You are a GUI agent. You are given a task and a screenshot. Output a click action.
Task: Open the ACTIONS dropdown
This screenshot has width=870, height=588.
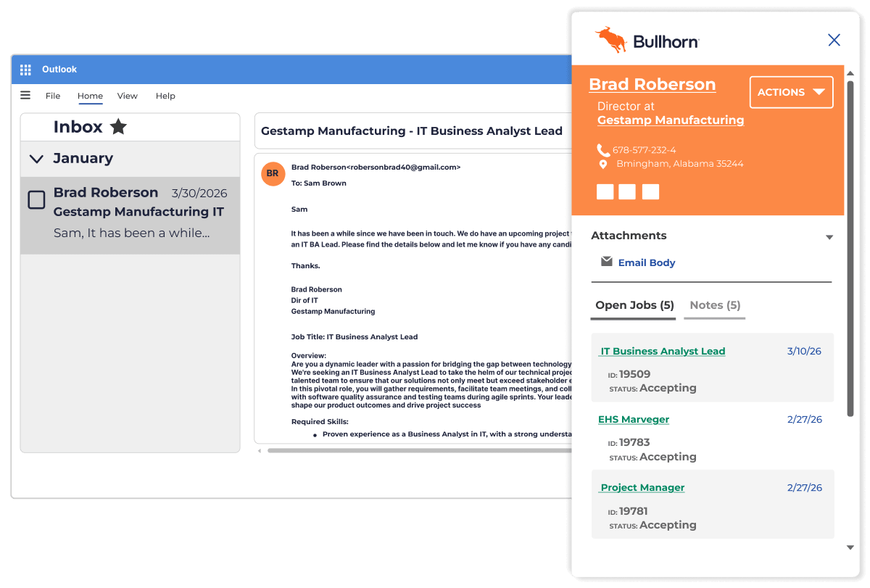(x=791, y=92)
